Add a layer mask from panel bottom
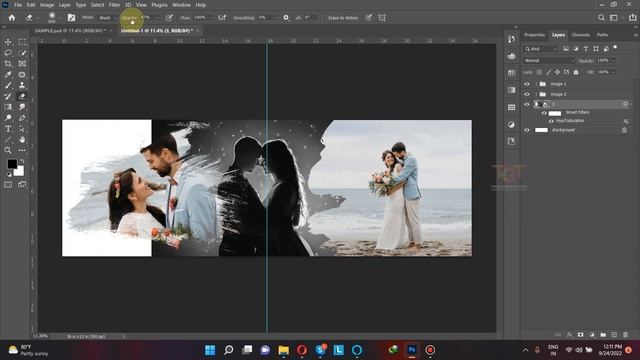 pyautogui.click(x=580, y=335)
